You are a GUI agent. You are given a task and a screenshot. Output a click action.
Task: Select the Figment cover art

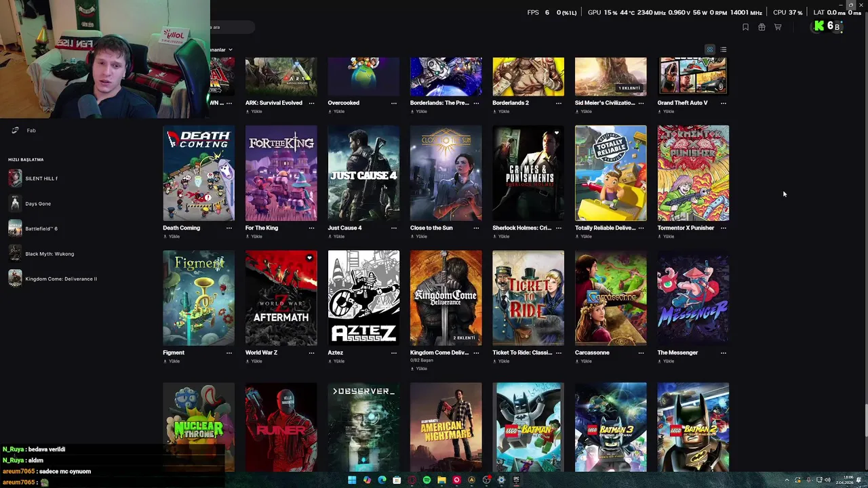pos(199,298)
